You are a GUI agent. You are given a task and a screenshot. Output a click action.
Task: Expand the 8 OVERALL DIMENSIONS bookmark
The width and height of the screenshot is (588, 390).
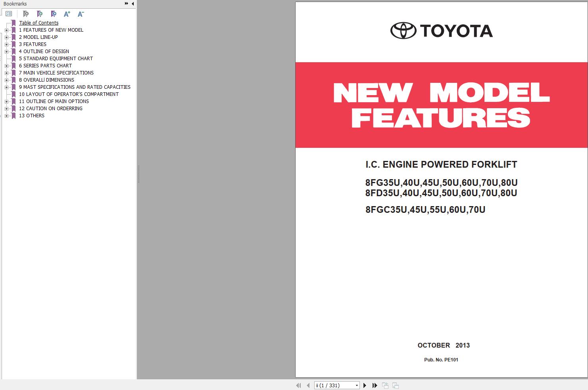click(x=6, y=80)
